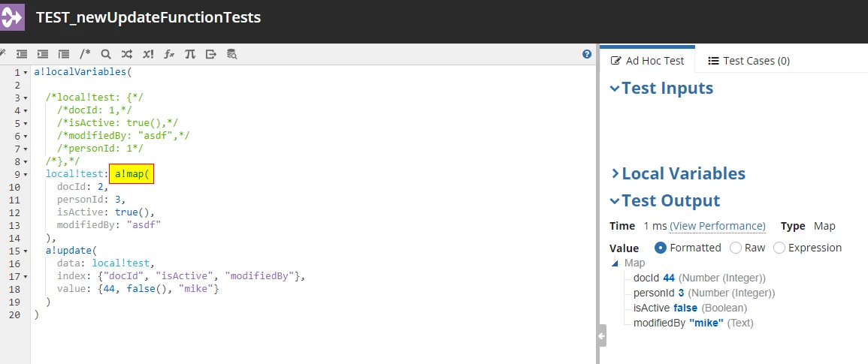Expand the Local Variables section
This screenshot has height=364, width=868.
click(615, 173)
